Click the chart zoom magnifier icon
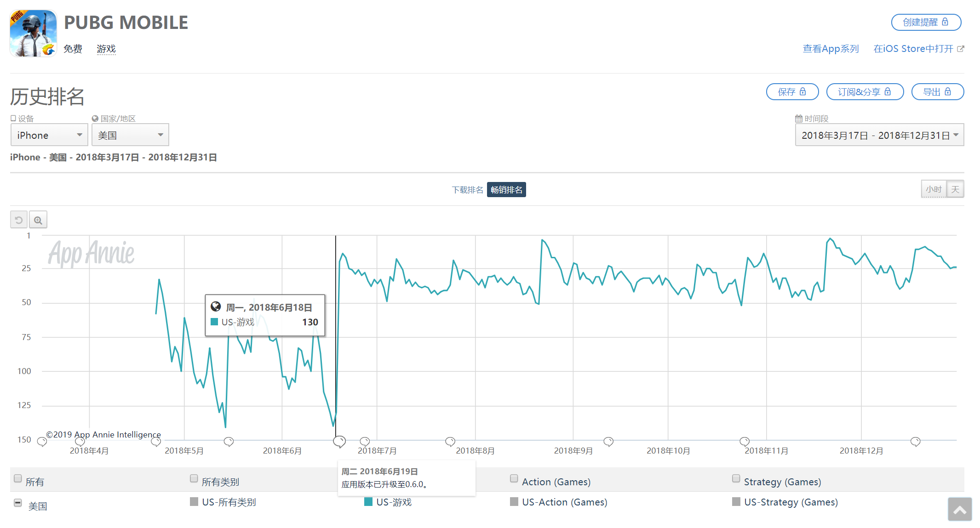 click(38, 220)
